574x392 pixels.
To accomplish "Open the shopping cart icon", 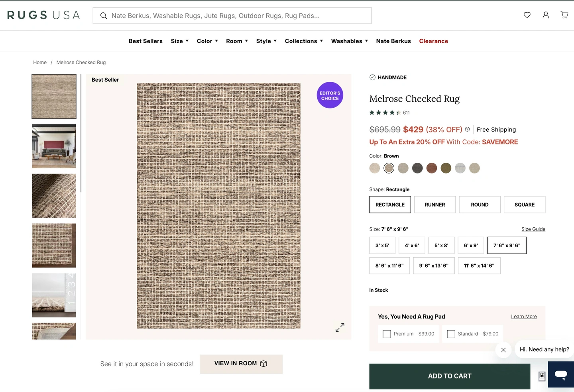I will (564, 15).
